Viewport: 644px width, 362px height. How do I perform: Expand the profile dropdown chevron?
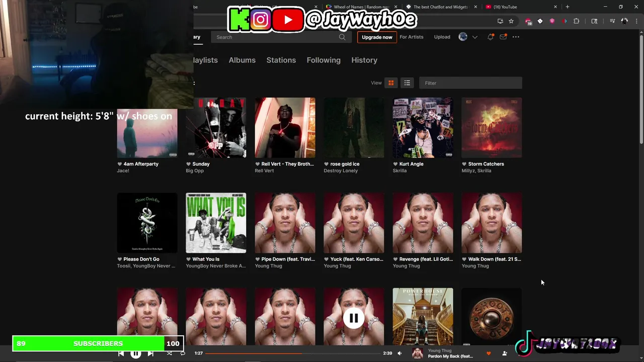[x=474, y=37]
